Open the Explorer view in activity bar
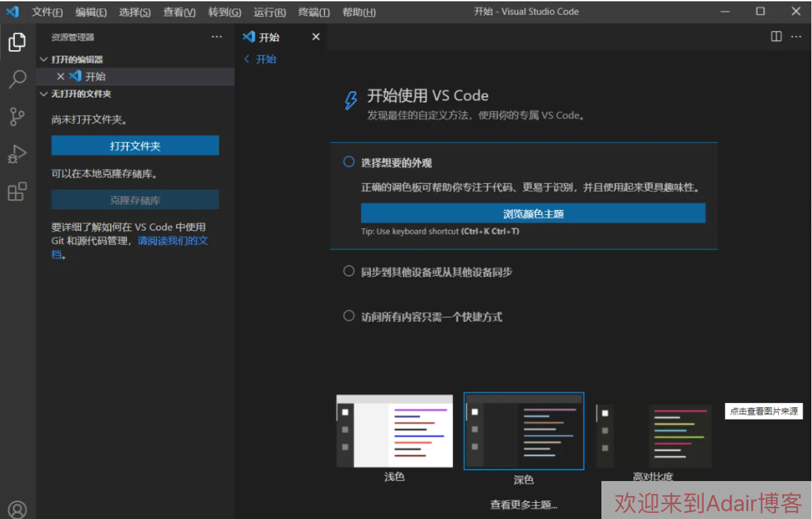The image size is (812, 519). pyautogui.click(x=17, y=42)
